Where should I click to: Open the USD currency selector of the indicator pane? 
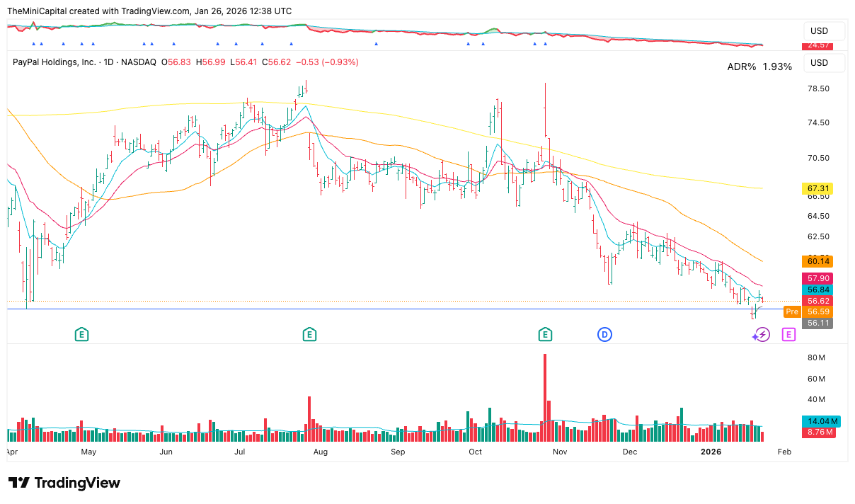(x=825, y=31)
